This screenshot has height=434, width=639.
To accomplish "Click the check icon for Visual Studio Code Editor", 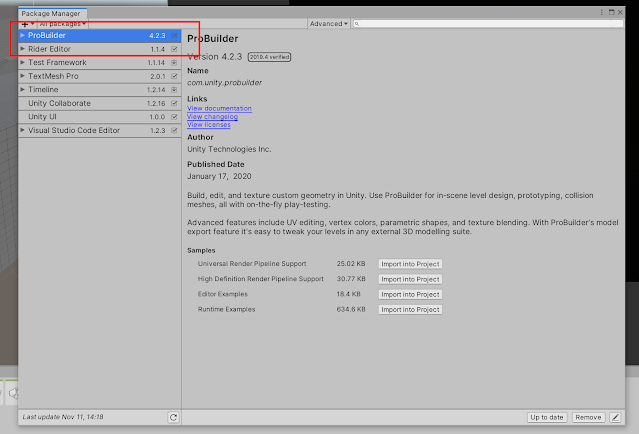I will tap(174, 130).
